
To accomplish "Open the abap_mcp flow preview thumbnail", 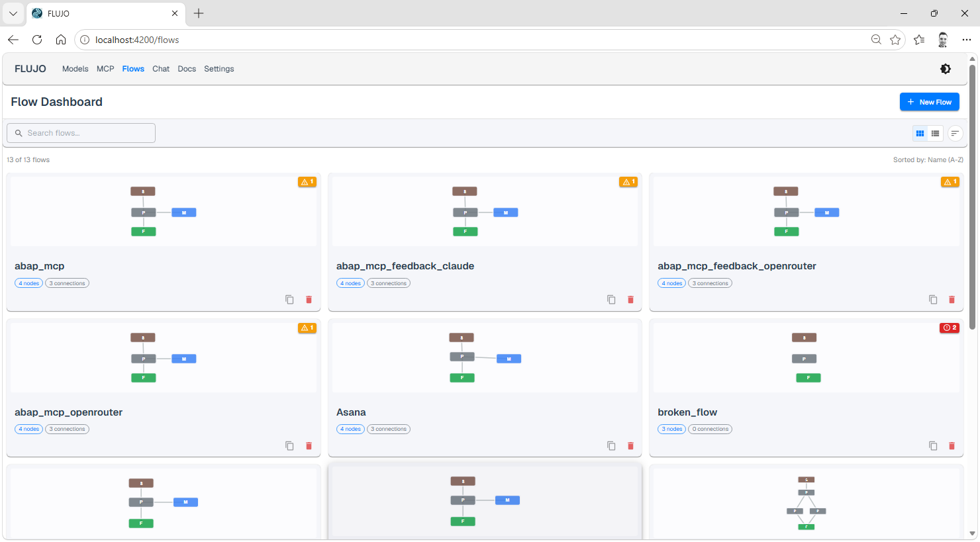I will 164,212.
